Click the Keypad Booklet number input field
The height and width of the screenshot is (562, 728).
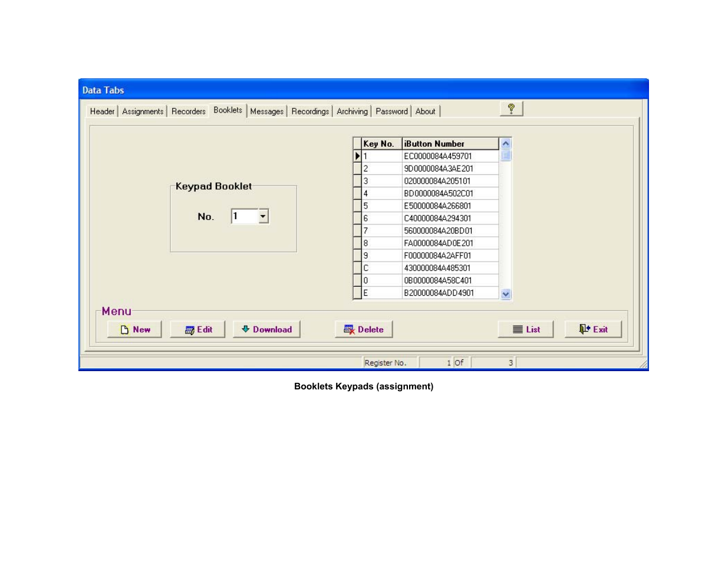point(245,217)
